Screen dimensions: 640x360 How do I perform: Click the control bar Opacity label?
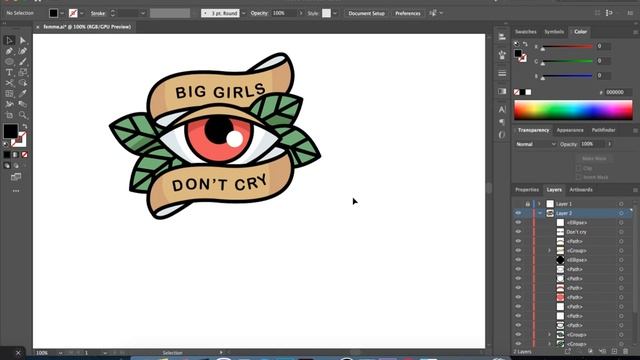point(259,13)
